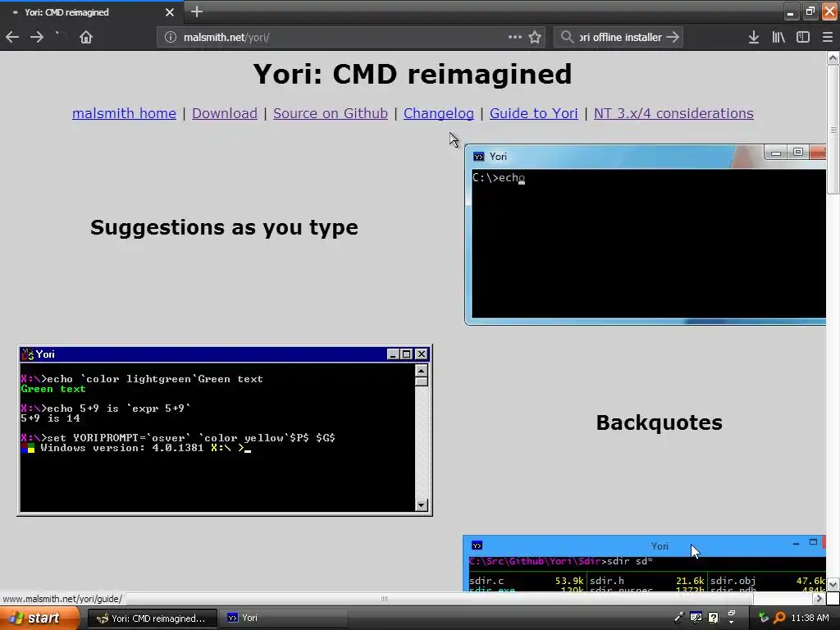
Task: Open page actions three-dot menu
Action: coord(515,37)
